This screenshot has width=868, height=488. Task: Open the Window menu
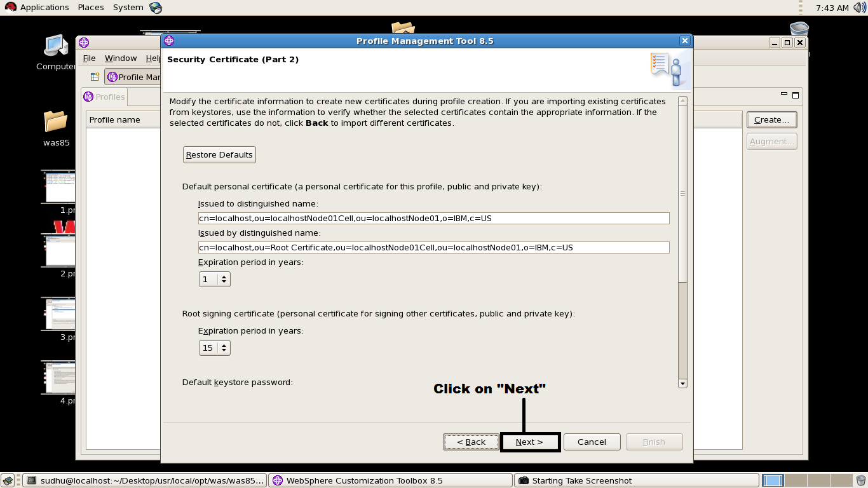[x=120, y=58]
